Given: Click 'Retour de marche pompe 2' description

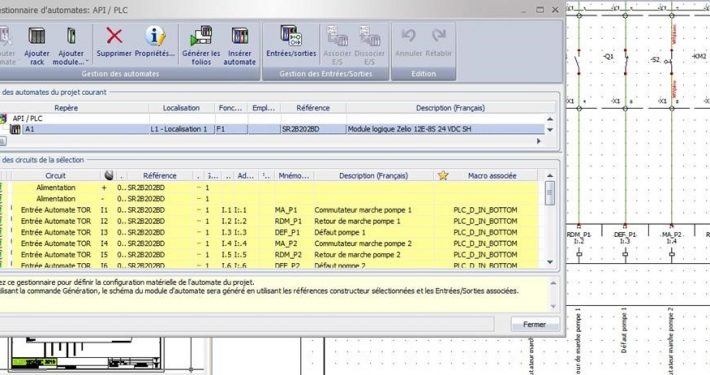Looking at the screenshot, I should (357, 255).
